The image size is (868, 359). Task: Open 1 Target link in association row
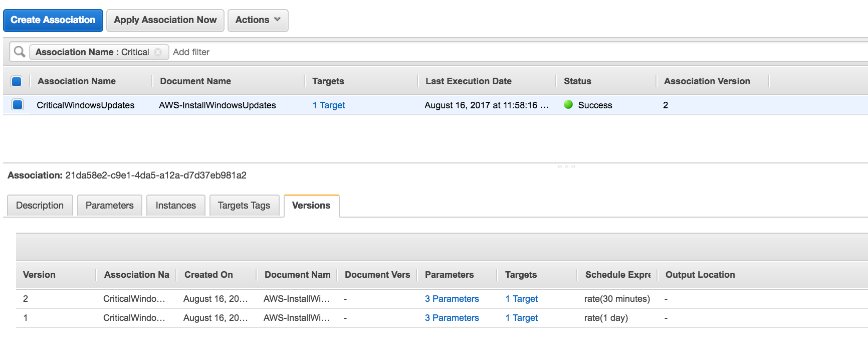328,105
